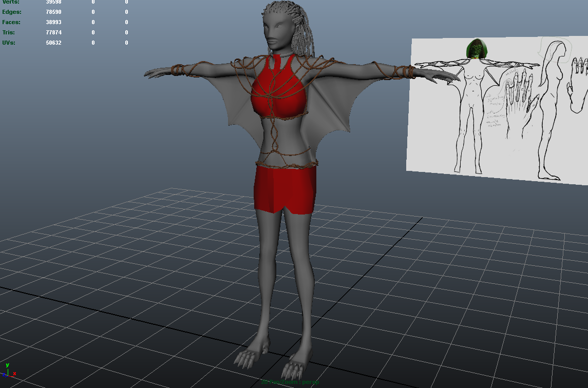Click the Edges label in heads-up display
Image resolution: width=588 pixels, height=388 pixels.
(x=12, y=12)
